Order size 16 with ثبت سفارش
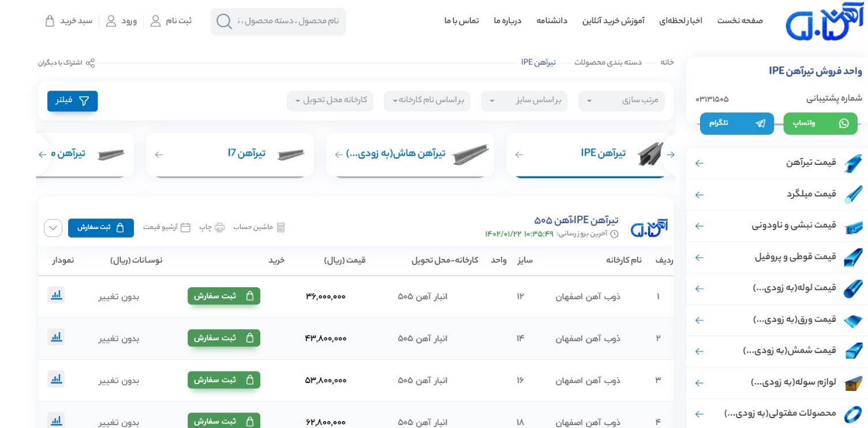Viewport: 868px width, 428px height. point(224,380)
